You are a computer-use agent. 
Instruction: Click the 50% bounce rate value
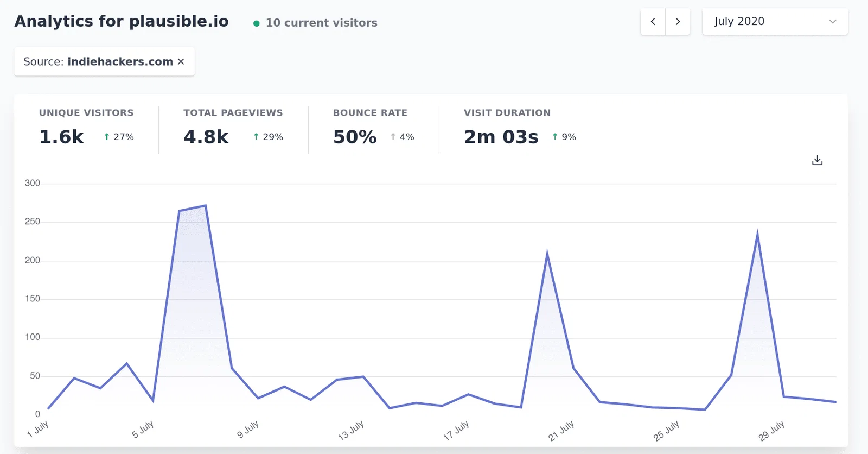coord(355,137)
